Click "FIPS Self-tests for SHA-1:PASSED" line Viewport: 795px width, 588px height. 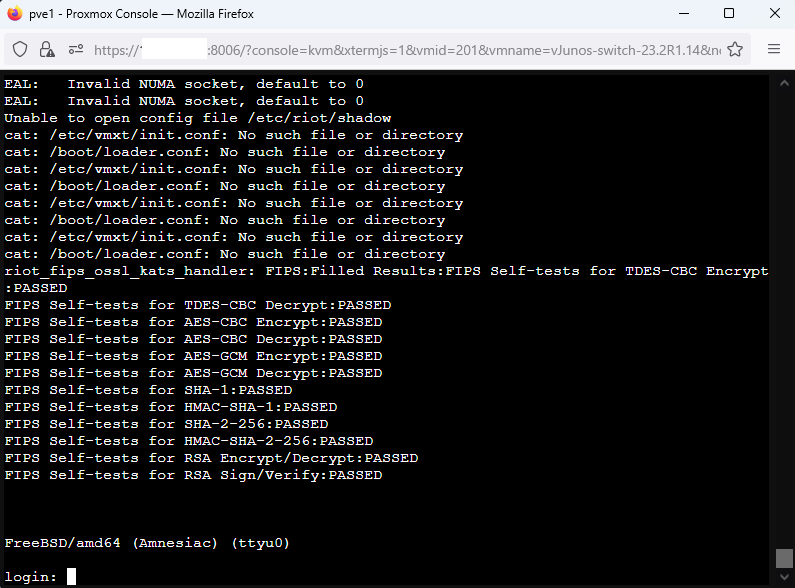pos(148,390)
